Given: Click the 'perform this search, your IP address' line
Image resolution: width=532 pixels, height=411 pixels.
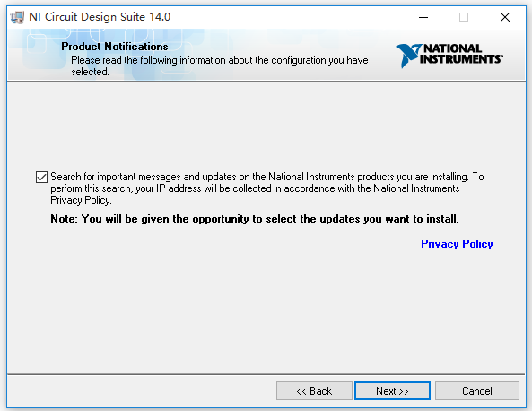Looking at the screenshot, I should (255, 188).
